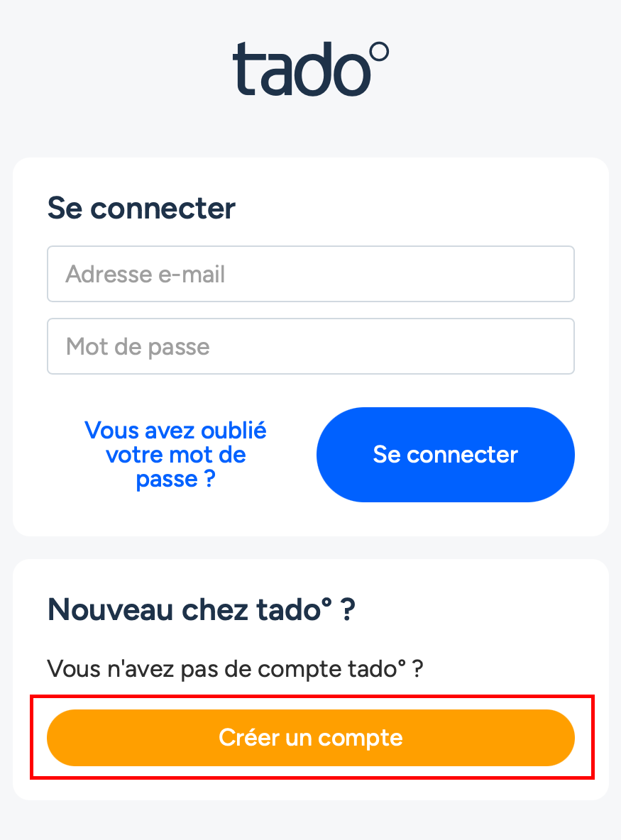The image size is (621, 840).
Task: Start sign-up via Créer un compte
Action: coord(310,738)
